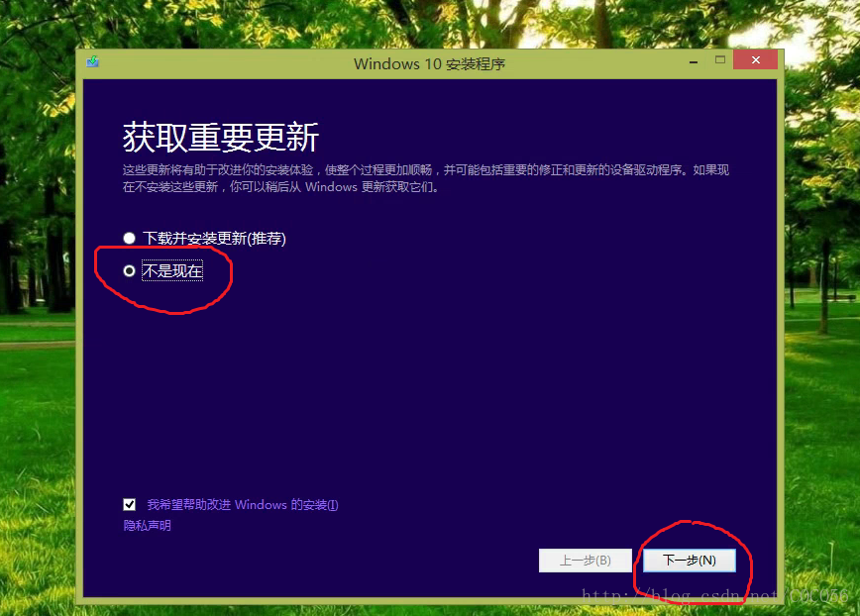
Task: Click the Windows 10 安装程序 title text
Action: [x=429, y=64]
